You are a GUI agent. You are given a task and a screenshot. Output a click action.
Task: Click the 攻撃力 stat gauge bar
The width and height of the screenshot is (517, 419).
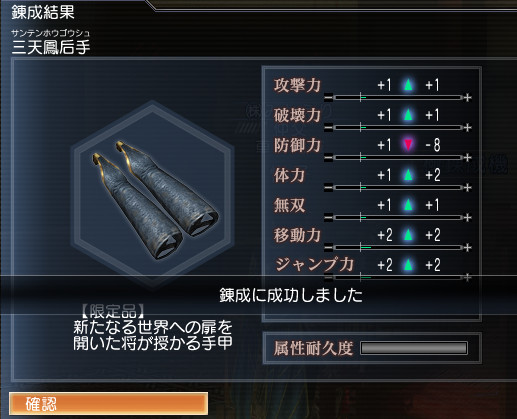click(398, 98)
